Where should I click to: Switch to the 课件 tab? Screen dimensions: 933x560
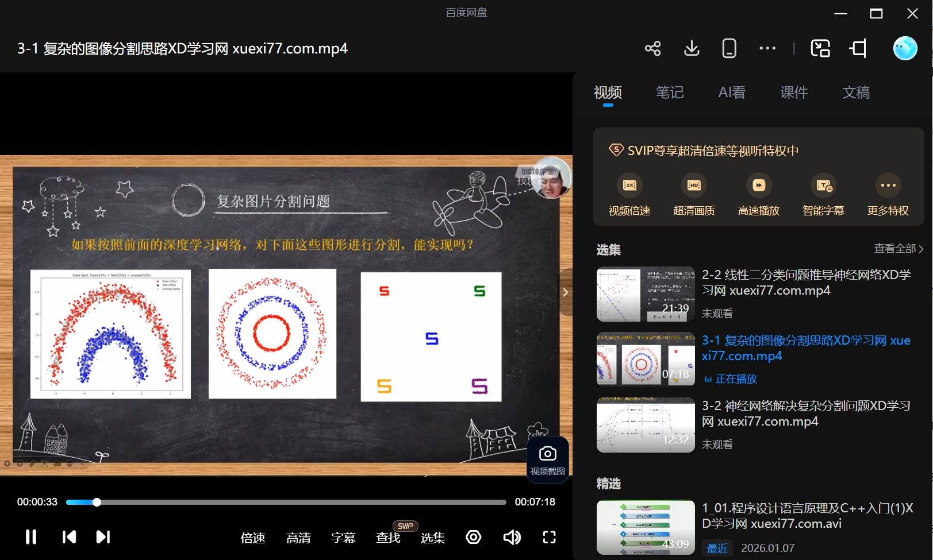(x=794, y=92)
